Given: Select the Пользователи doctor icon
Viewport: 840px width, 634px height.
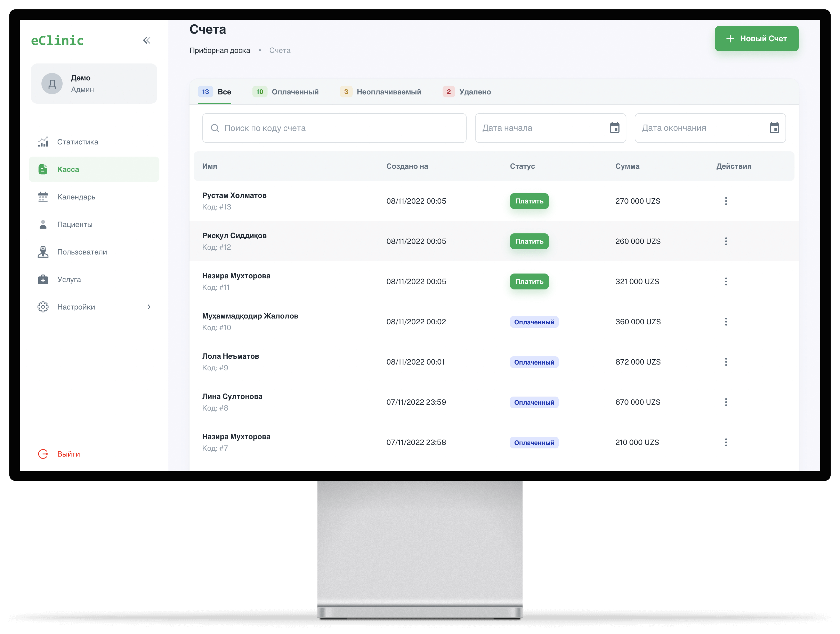Looking at the screenshot, I should (43, 252).
